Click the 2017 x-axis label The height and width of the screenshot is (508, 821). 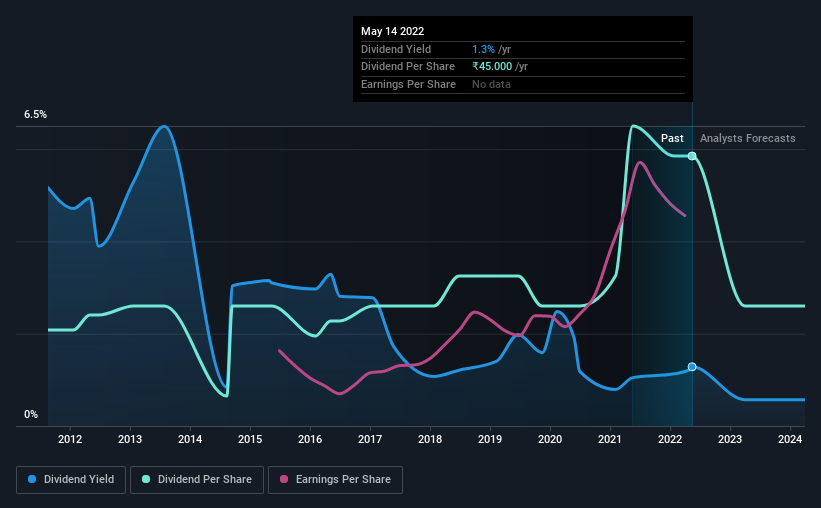(370, 439)
